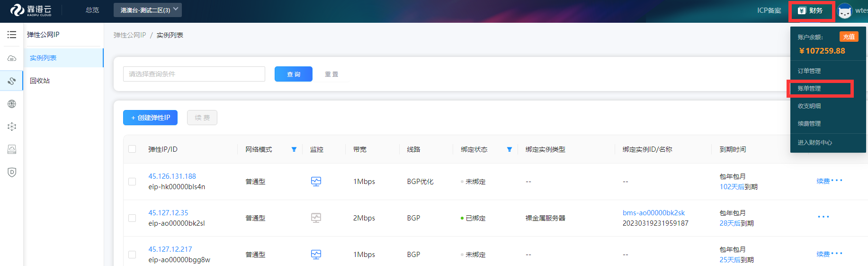Viewport: 868px width, 266px height.
Task: Click the 续费 button above the table
Action: [x=202, y=118]
